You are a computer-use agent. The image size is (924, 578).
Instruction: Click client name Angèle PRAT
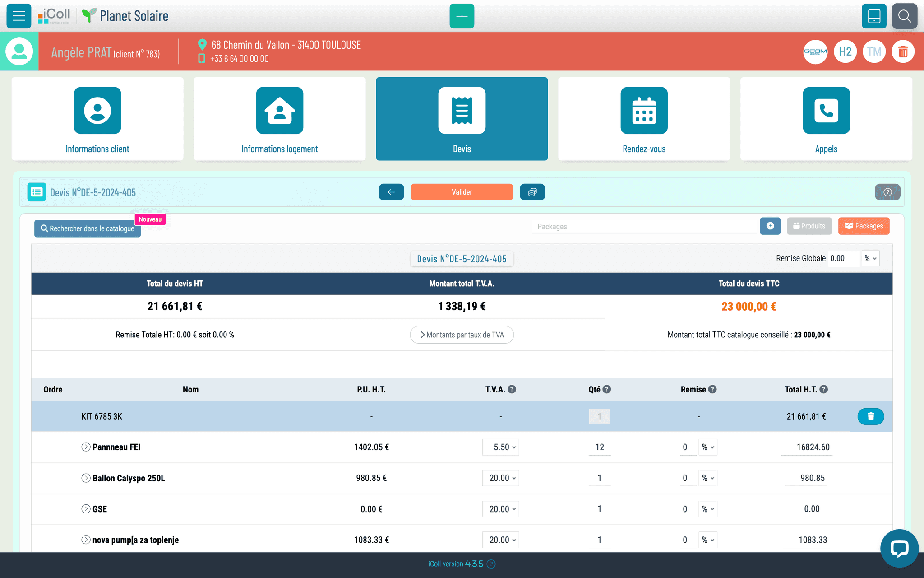click(81, 53)
